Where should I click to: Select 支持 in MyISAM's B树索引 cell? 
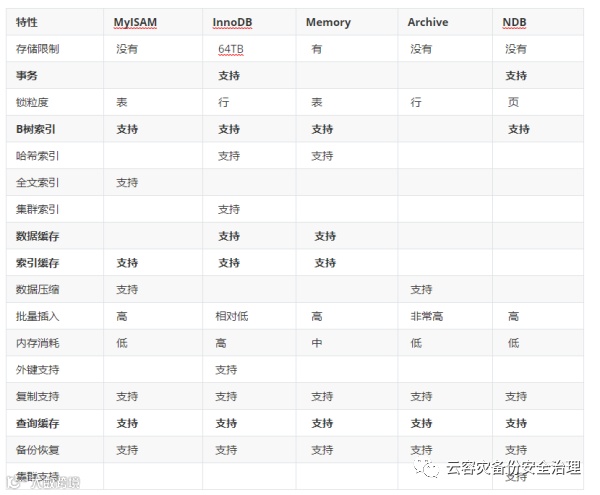[127, 129]
